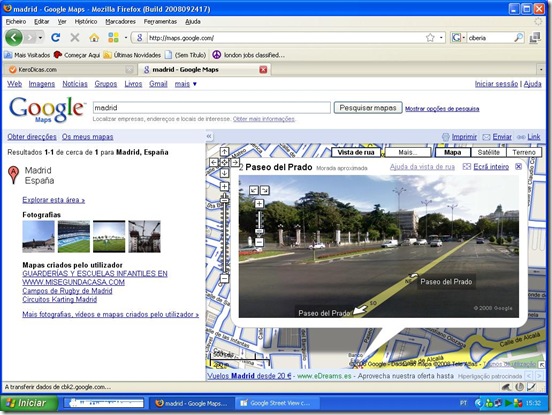
Task: Bookmark this page with the star icon
Action: (430, 37)
